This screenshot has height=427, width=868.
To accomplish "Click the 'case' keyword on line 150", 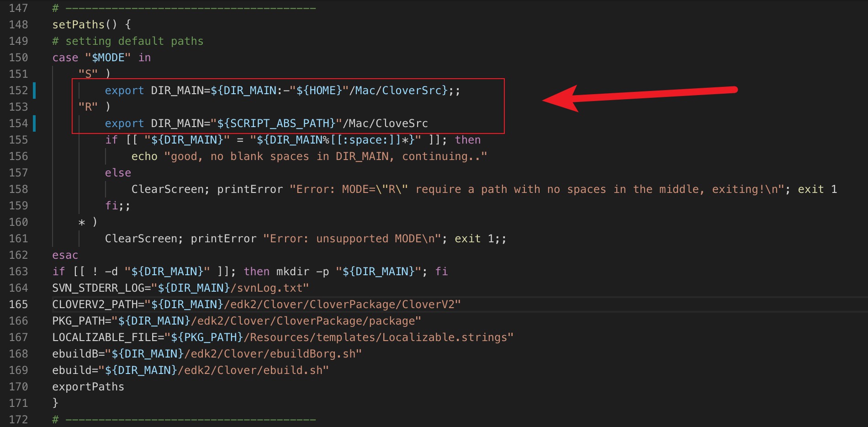I will (65, 58).
